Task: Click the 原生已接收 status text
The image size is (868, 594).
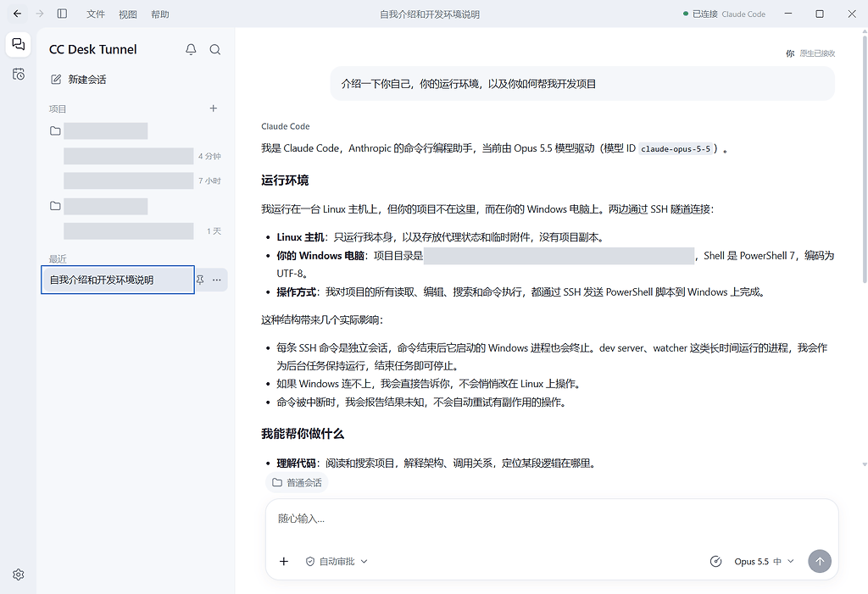Action: [817, 53]
